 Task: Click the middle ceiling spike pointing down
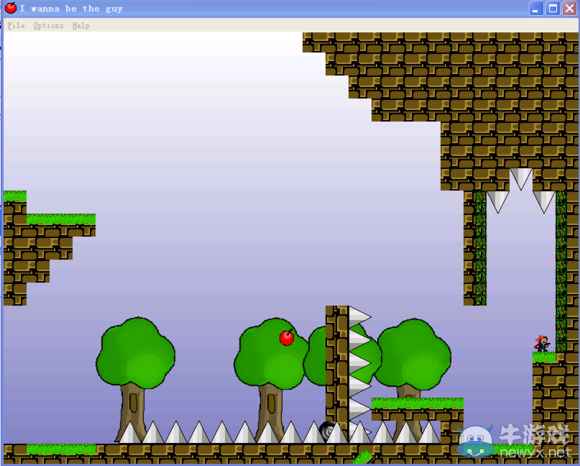[x=521, y=179]
